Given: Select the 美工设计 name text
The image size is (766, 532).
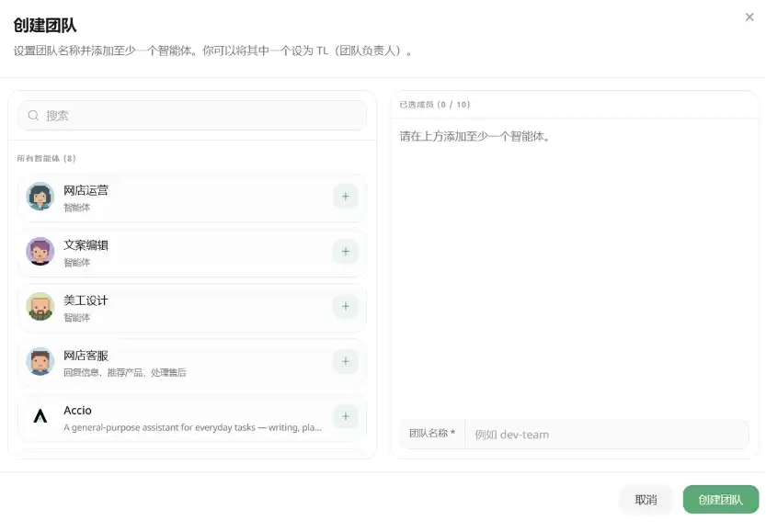Looking at the screenshot, I should click(x=86, y=300).
